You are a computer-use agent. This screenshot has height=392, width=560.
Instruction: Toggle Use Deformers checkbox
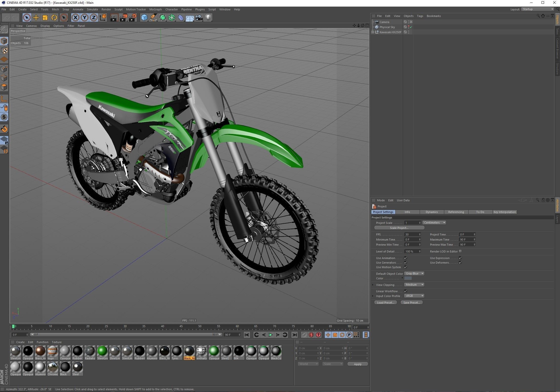pos(460,262)
